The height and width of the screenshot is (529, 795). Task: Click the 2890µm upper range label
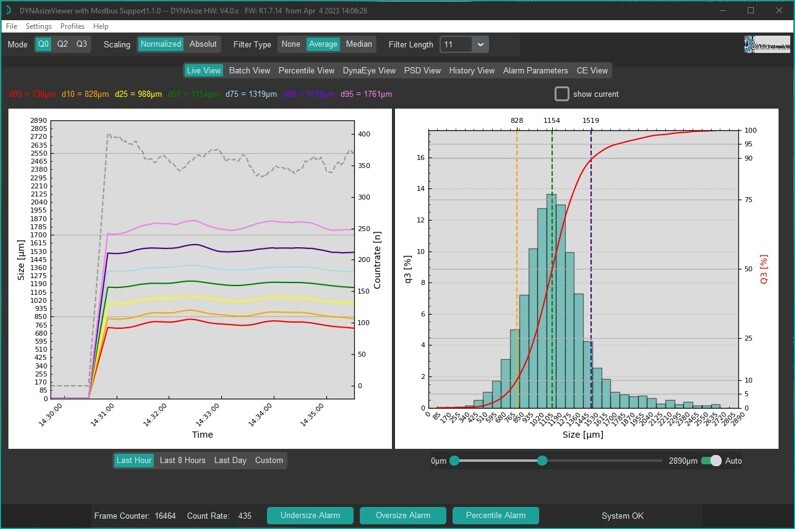(x=683, y=461)
